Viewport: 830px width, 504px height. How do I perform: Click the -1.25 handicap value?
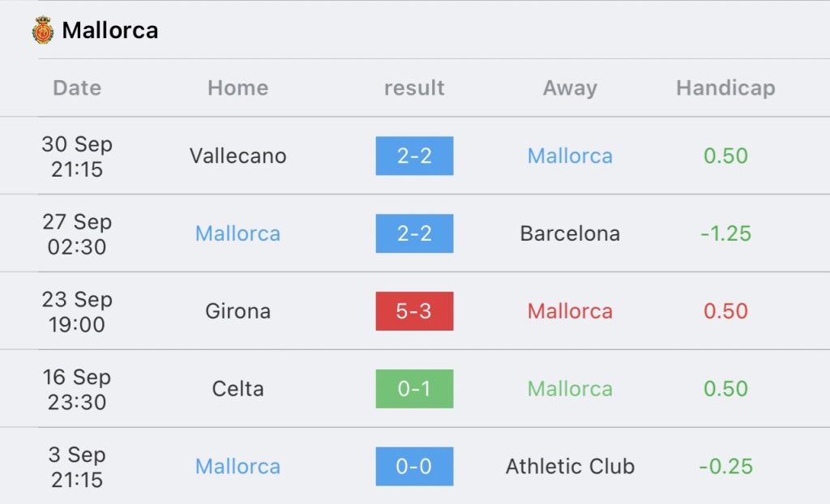point(725,233)
